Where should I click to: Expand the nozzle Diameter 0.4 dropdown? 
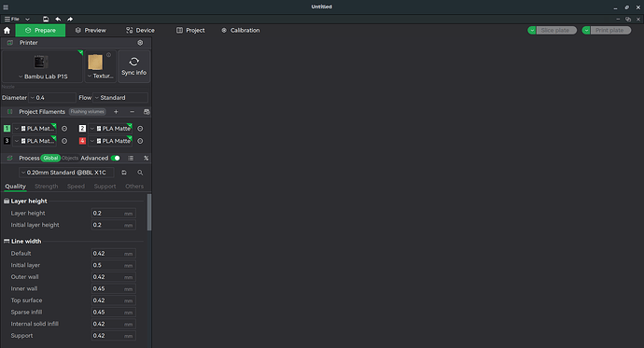52,98
